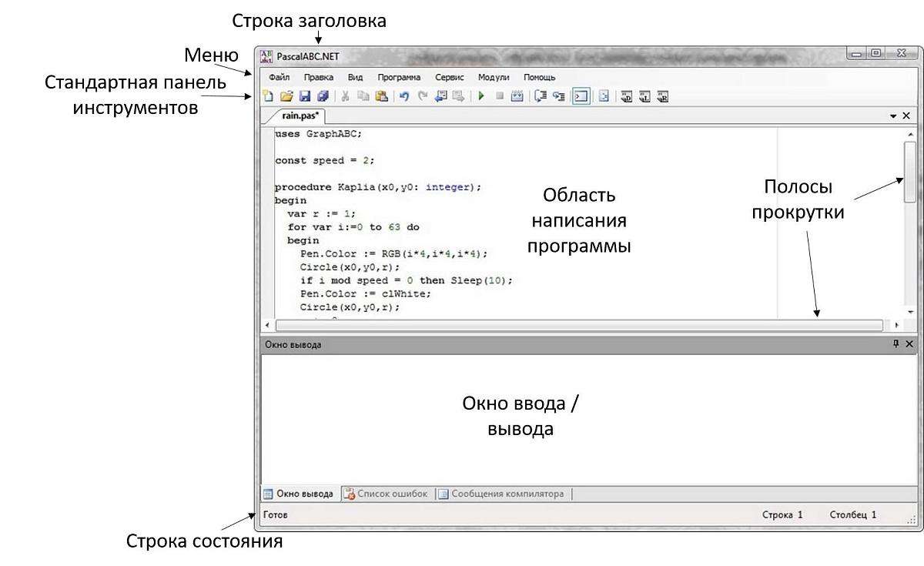
Task: Open the Программа menu
Action: (x=399, y=77)
